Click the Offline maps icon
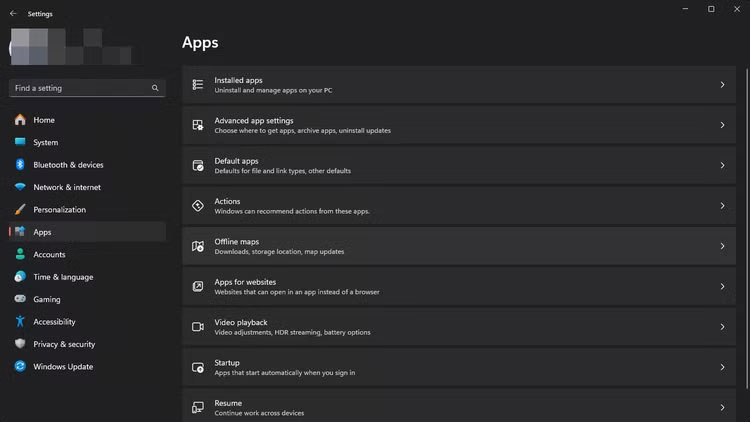The image size is (750, 422). click(198, 246)
